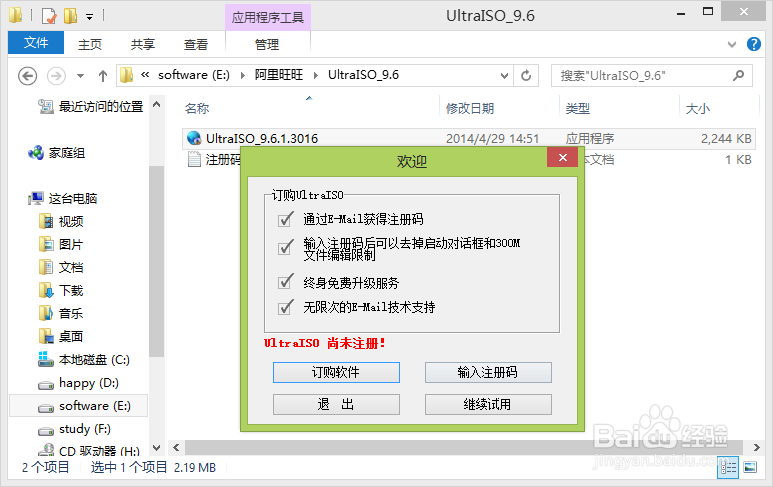773x487 pixels.
Task: Click the 退出 button
Action: point(336,404)
